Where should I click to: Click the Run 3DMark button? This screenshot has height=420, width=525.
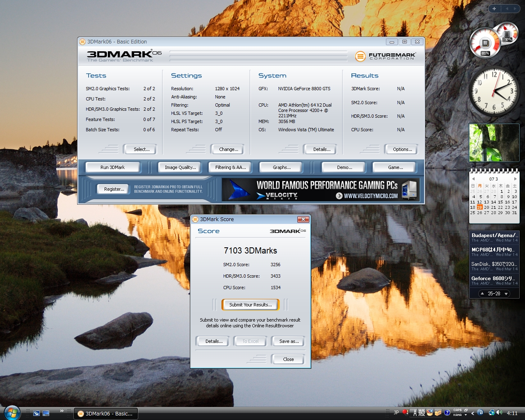pos(113,167)
